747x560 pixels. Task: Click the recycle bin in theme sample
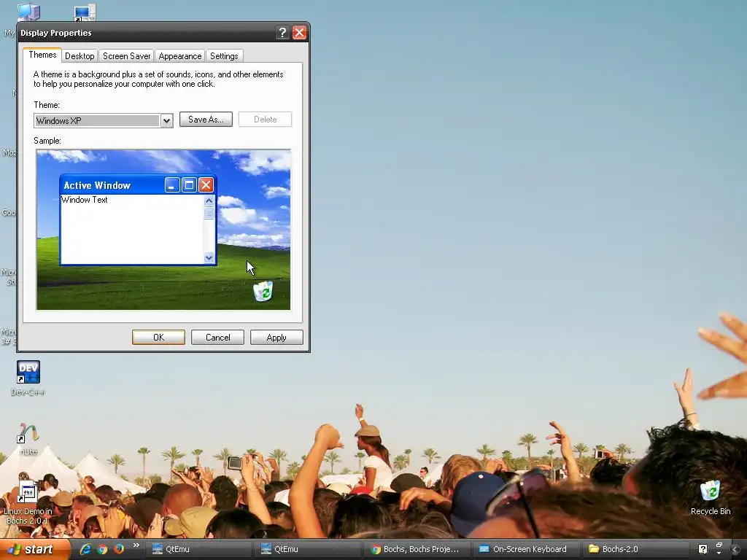[x=263, y=291]
